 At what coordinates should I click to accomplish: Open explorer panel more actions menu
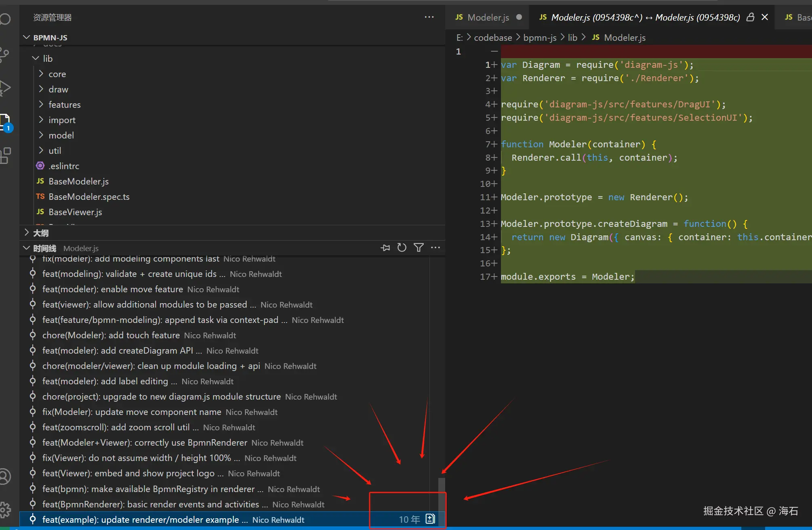[x=429, y=17]
